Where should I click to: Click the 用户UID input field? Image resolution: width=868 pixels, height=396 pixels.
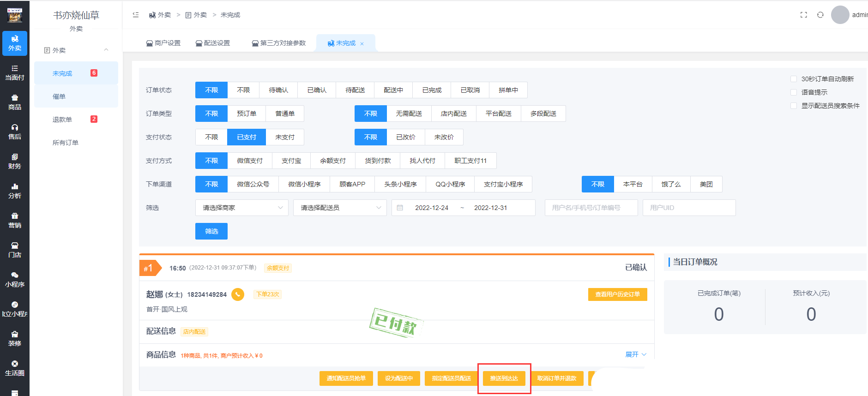pos(689,208)
